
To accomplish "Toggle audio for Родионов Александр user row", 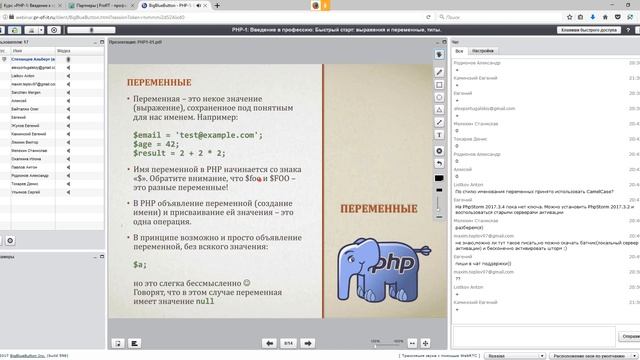I will pos(68,176).
